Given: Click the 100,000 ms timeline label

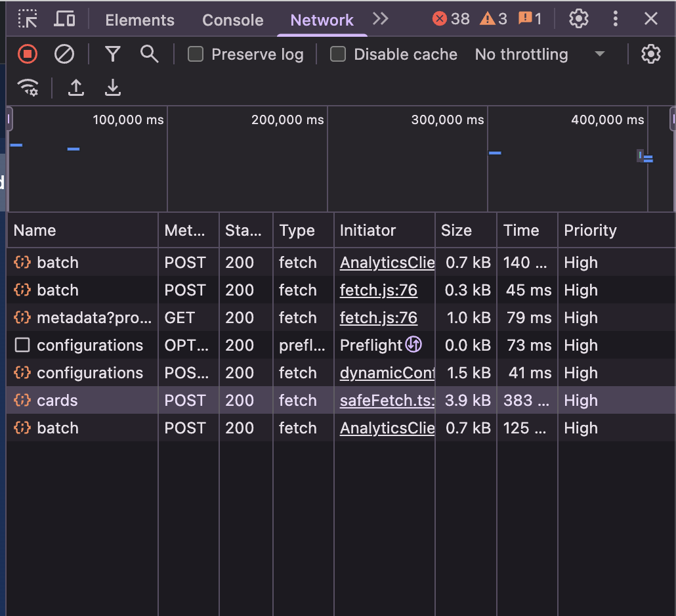Looking at the screenshot, I should coord(128,120).
